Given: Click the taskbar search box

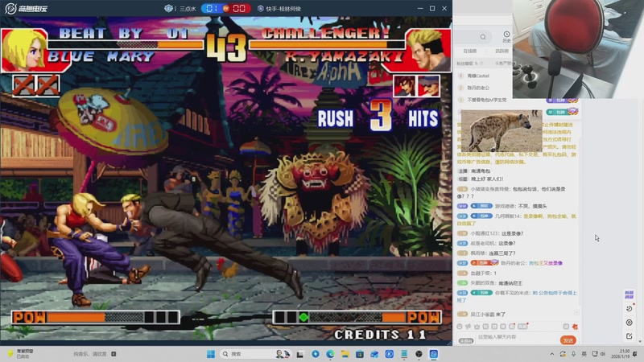Looking at the screenshot, I should coord(255,354).
